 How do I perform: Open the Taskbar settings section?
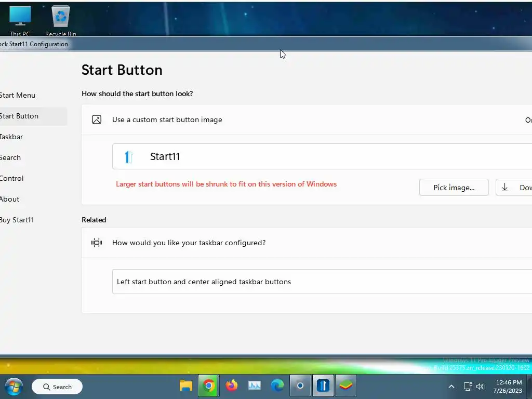pyautogui.click(x=11, y=137)
